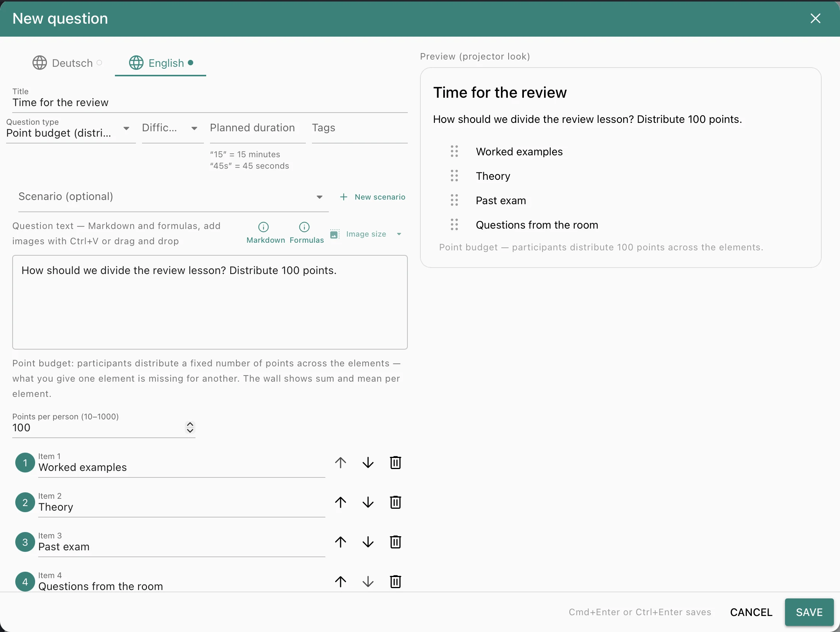Click drag handle beside Questions from the room preview
Screen dimensions: 840x632
coord(454,225)
